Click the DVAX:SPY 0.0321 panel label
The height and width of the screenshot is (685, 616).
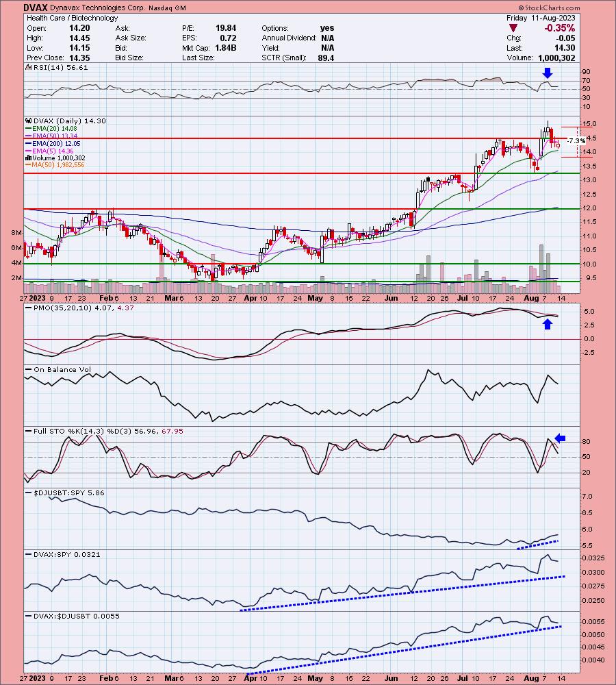63,554
